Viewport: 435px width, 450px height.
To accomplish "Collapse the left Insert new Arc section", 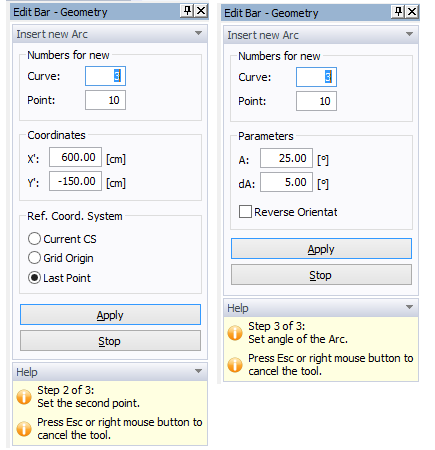I will pyautogui.click(x=198, y=33).
